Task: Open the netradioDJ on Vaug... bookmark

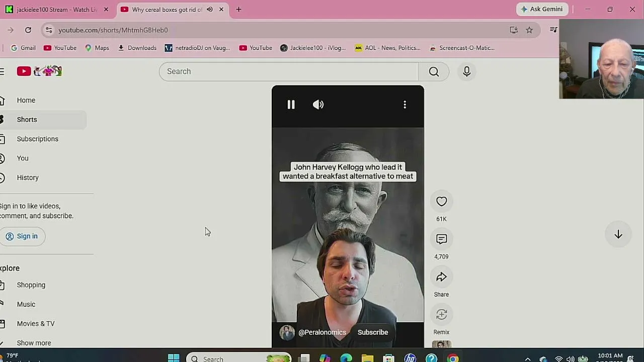Action: [x=197, y=48]
